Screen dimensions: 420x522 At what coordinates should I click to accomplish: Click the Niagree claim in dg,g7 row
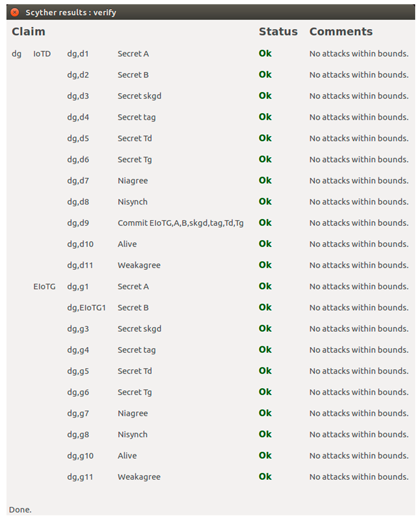[132, 414]
